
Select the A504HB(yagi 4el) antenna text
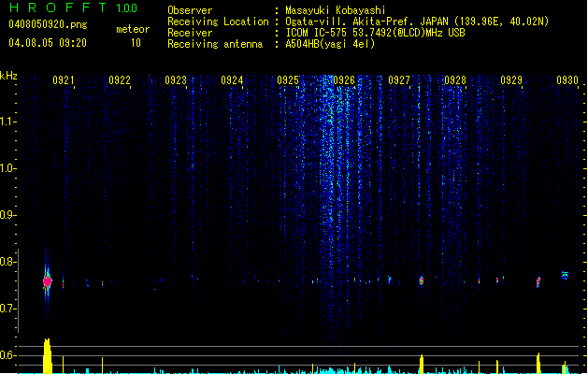click(x=330, y=44)
